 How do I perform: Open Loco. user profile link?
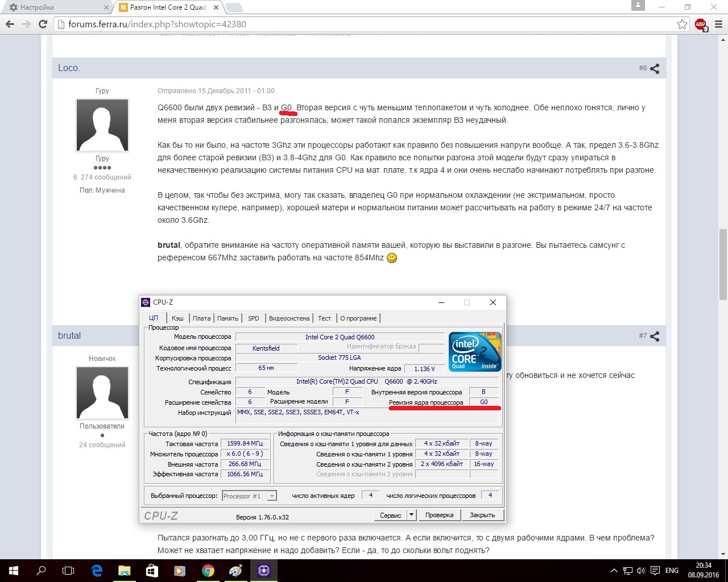(69, 68)
